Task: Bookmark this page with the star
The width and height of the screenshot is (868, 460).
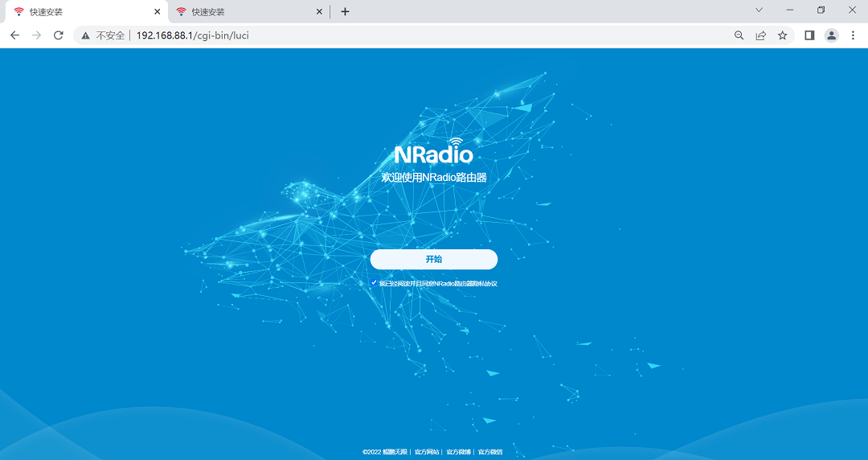Action: (x=782, y=35)
